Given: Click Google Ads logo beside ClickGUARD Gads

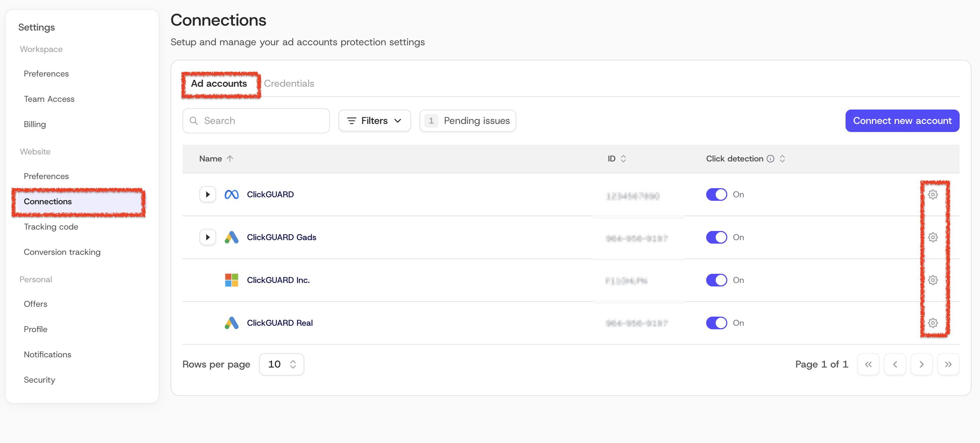Looking at the screenshot, I should coord(231,238).
